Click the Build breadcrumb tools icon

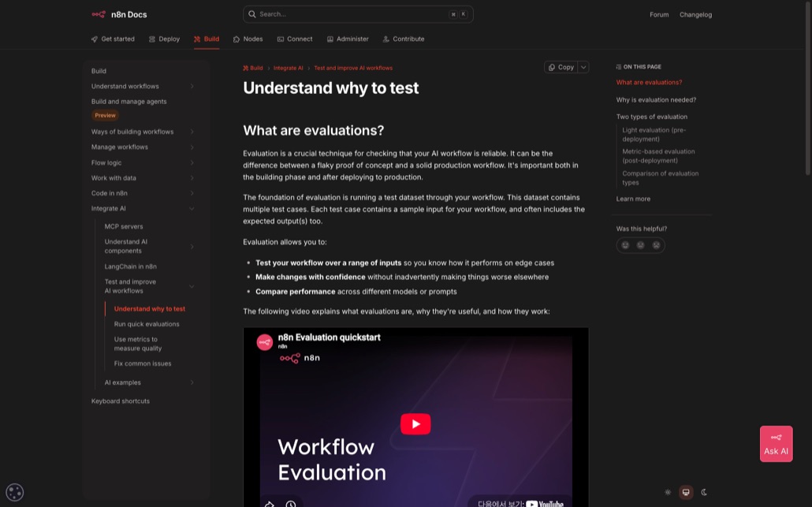click(245, 68)
